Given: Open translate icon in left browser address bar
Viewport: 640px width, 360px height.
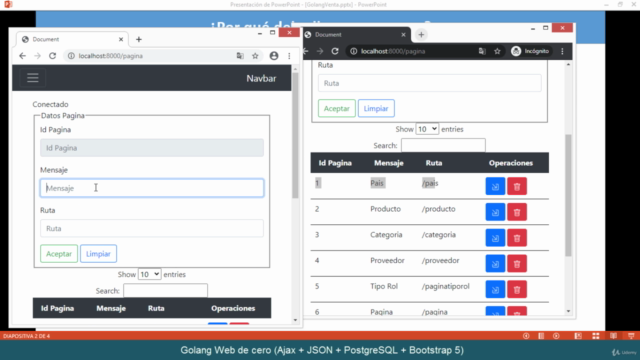Looking at the screenshot, I should click(240, 56).
